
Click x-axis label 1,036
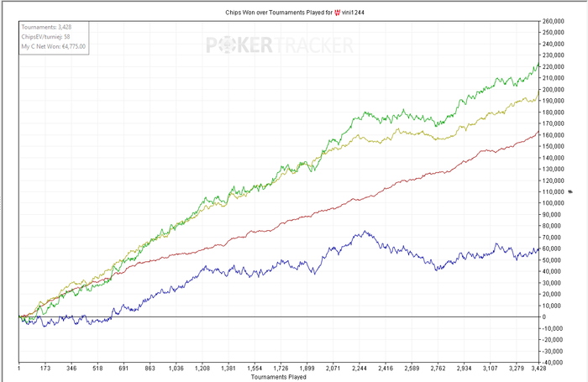[176, 369]
